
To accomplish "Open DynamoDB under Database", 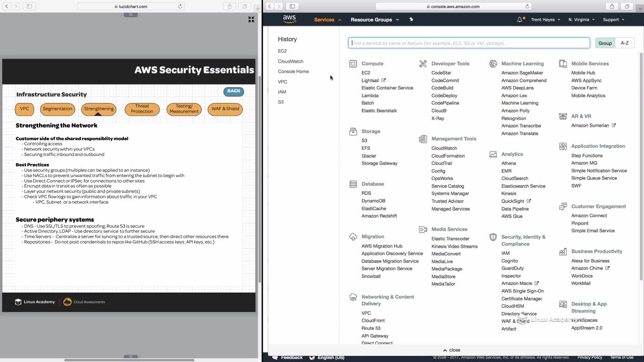I will (373, 201).
